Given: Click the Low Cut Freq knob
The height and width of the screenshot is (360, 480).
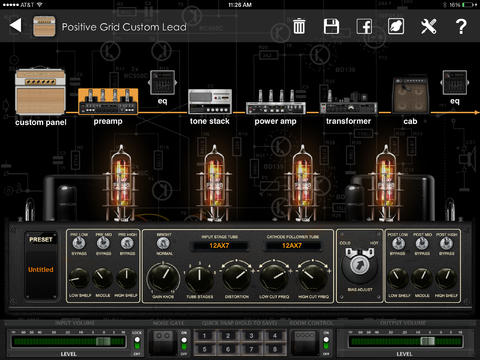Looking at the screenshot, I should (274, 278).
